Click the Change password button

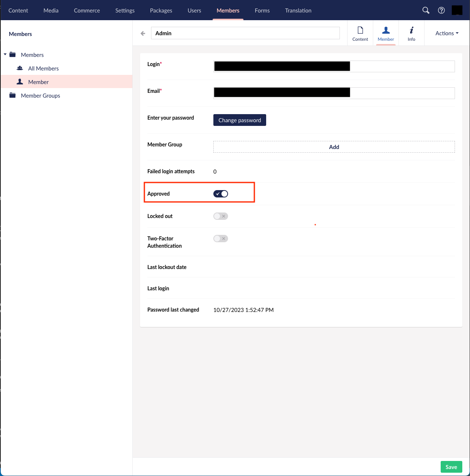[x=239, y=120]
